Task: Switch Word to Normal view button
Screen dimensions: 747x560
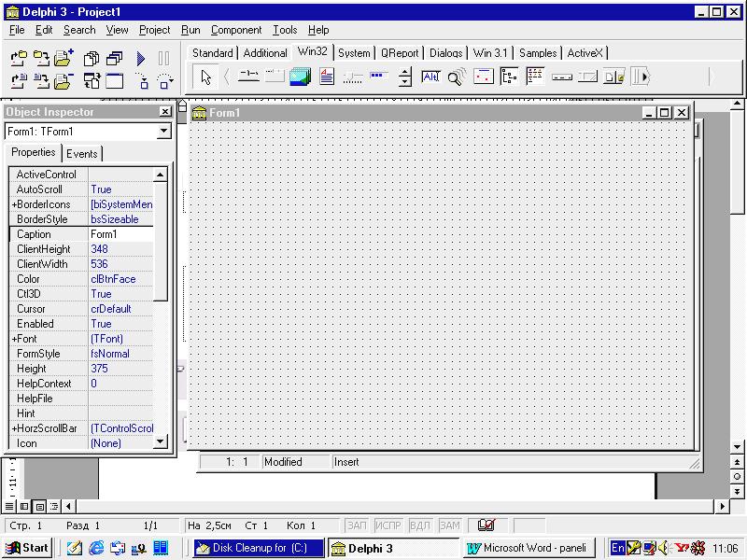Action: coord(9,506)
